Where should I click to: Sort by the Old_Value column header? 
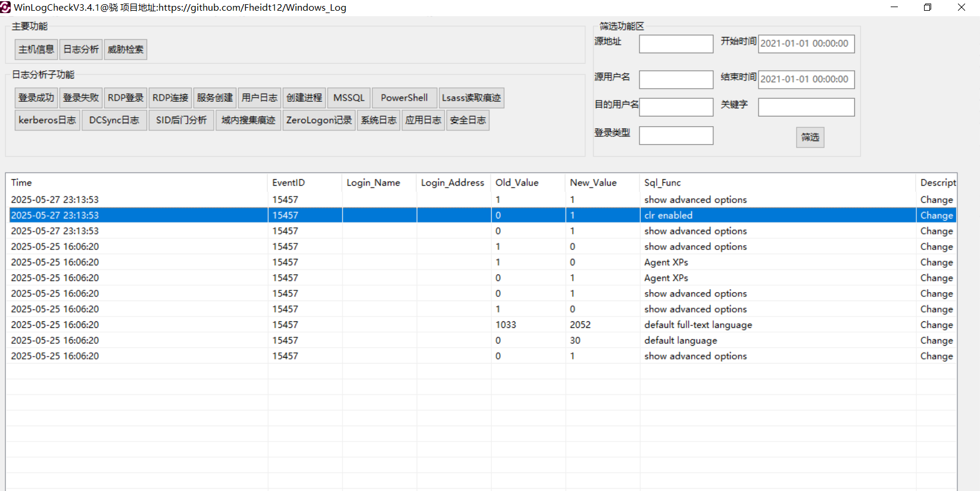click(528, 183)
